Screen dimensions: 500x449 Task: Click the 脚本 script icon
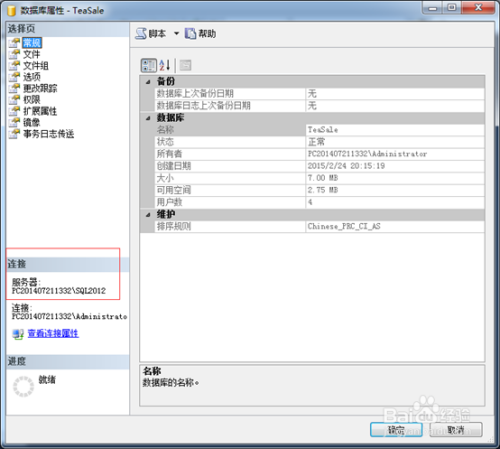click(x=141, y=33)
